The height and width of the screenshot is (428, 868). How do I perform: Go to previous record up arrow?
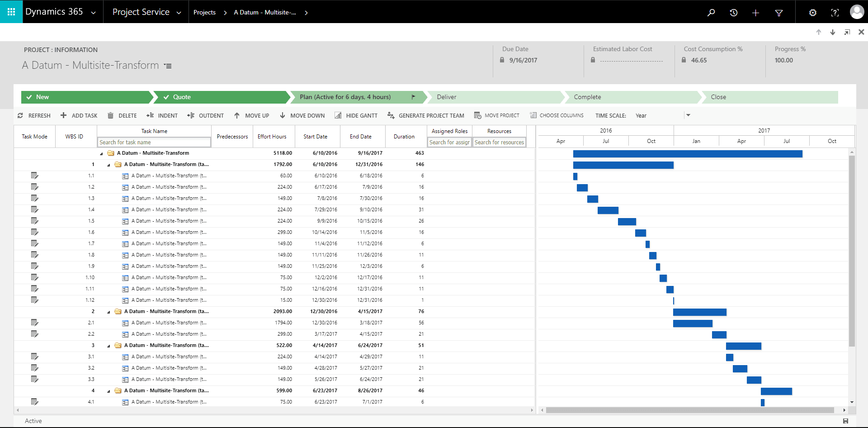click(819, 32)
